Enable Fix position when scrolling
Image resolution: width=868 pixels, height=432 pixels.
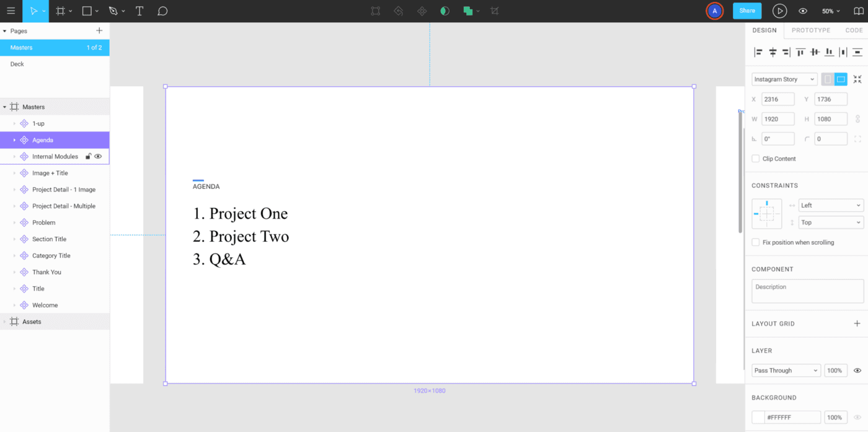(755, 242)
